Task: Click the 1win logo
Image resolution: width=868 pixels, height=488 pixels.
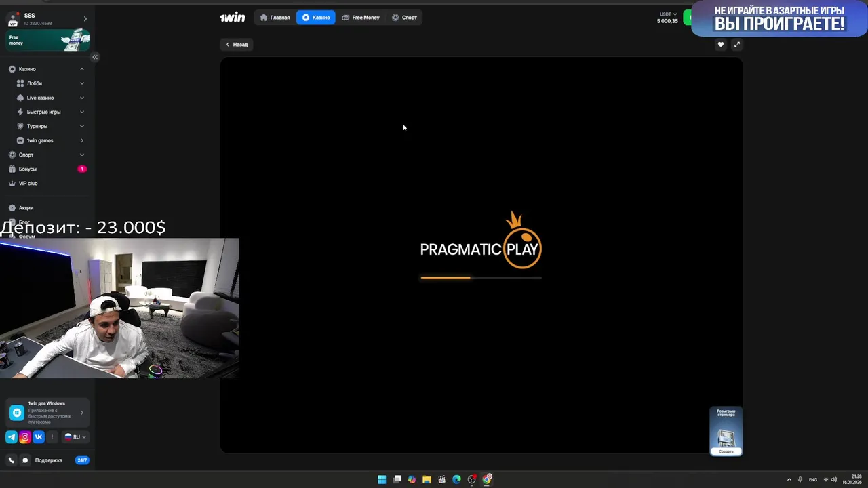Action: coord(232,18)
